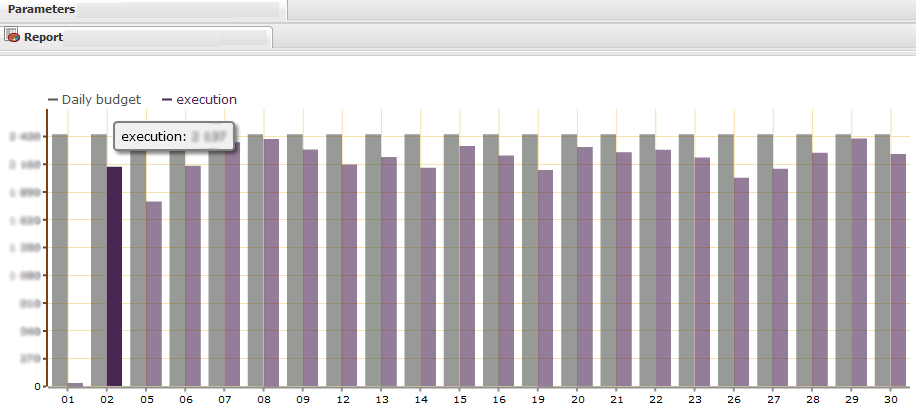The image size is (916, 417).
Task: Select the execution bar for day 09
Action: (310, 267)
